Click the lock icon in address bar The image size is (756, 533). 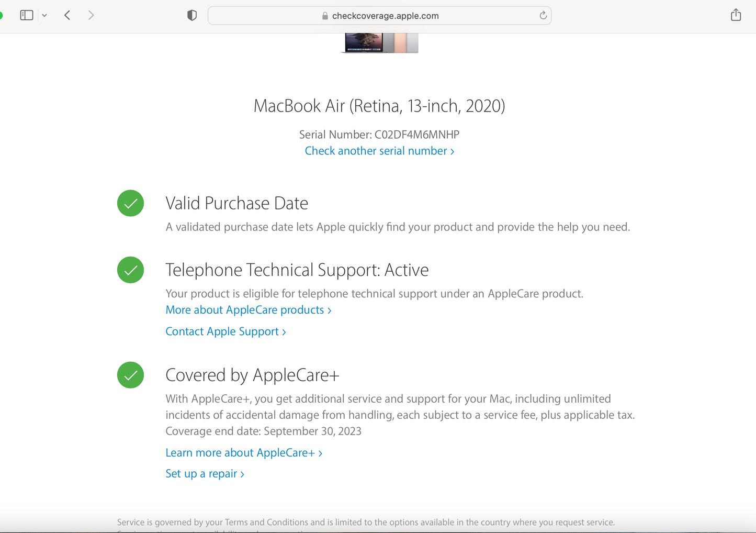[325, 16]
